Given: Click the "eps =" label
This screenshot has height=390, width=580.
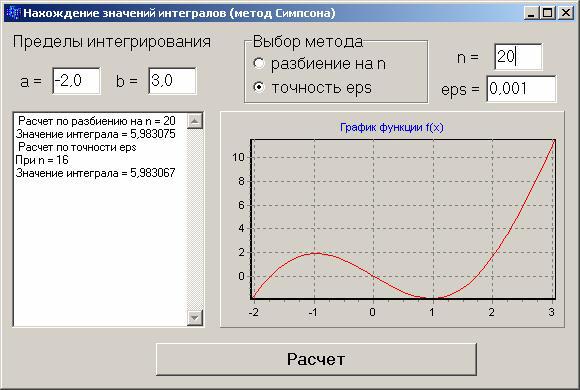Looking at the screenshot, I should [x=460, y=90].
